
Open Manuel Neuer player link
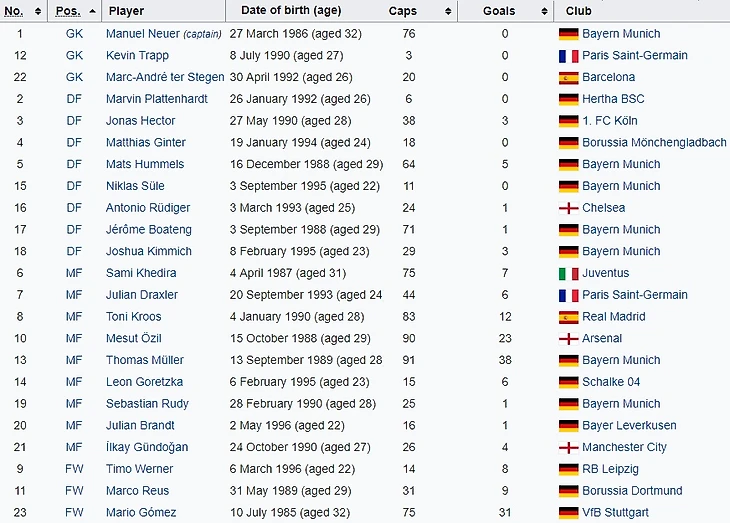[x=142, y=34]
